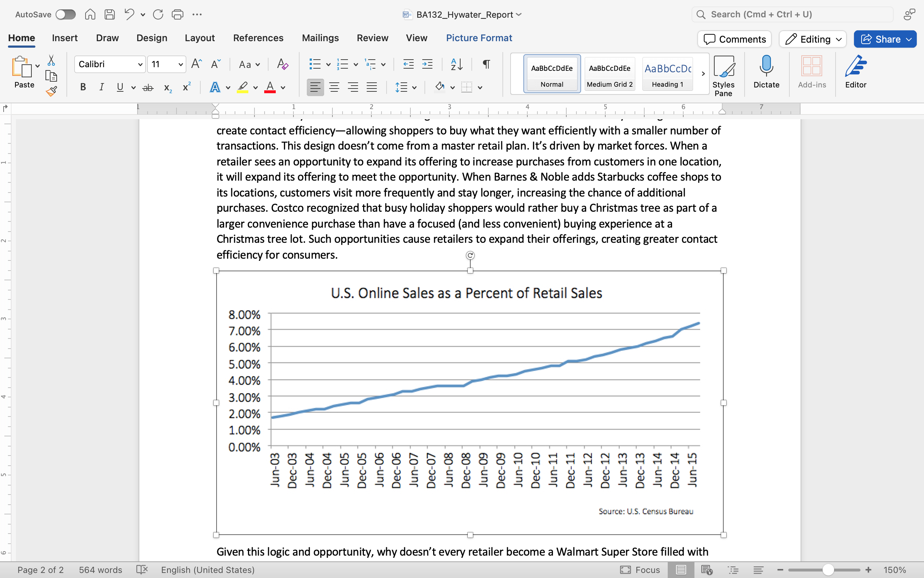
Task: Open the Editor tool
Action: click(856, 72)
